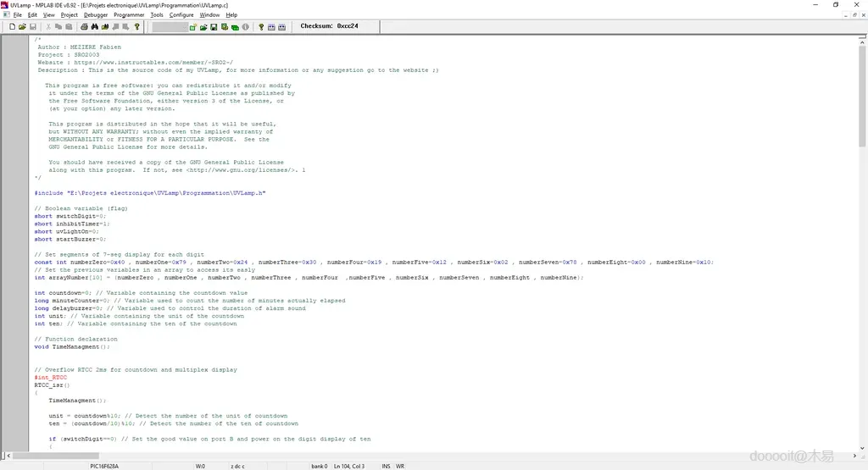Click the Open Project folder icon
The width and height of the screenshot is (868, 470).
pos(203,27)
